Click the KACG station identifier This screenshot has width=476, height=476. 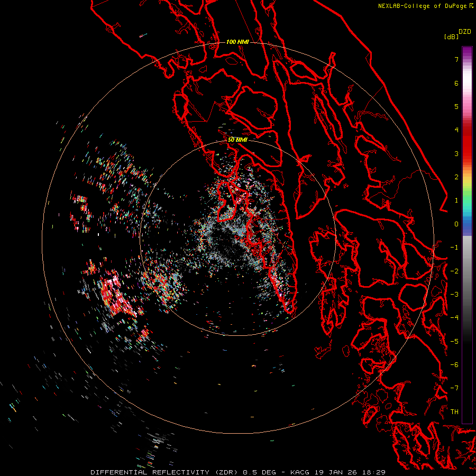300,472
